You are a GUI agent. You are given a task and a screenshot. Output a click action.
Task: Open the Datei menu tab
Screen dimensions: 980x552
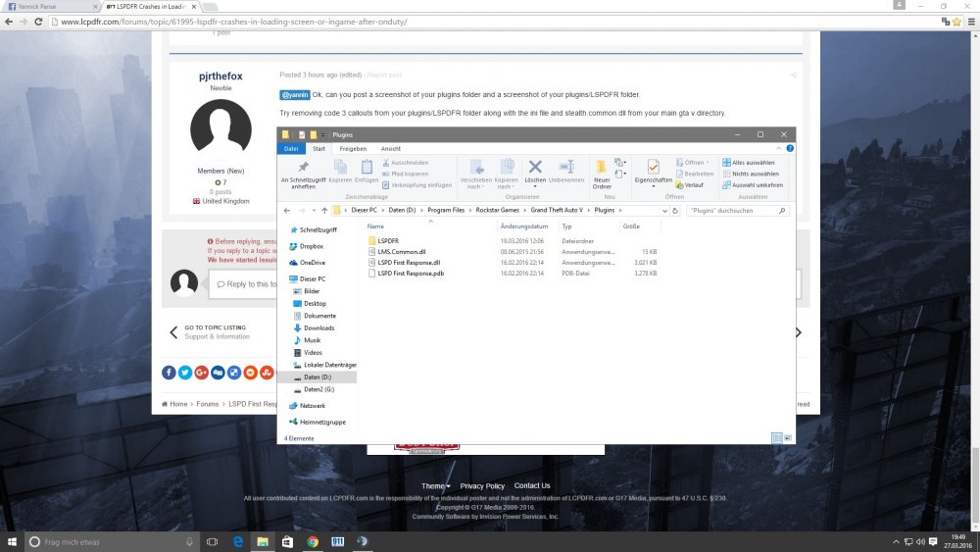click(x=291, y=149)
